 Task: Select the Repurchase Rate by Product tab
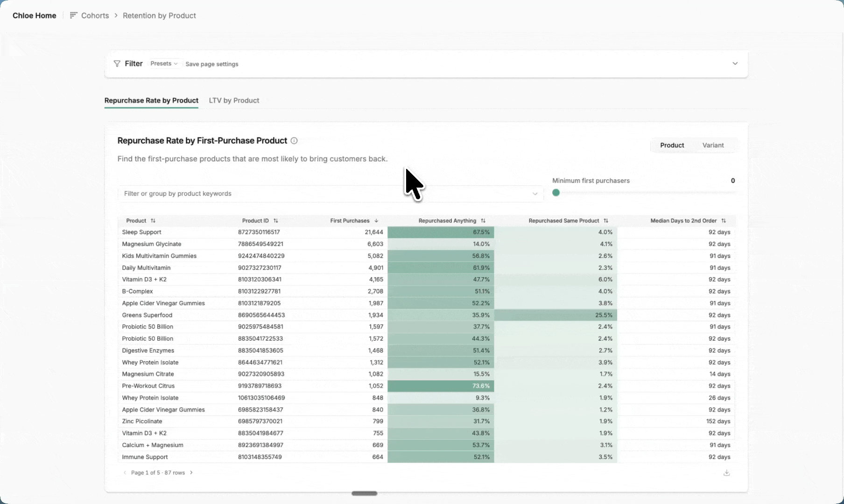pyautogui.click(x=151, y=100)
